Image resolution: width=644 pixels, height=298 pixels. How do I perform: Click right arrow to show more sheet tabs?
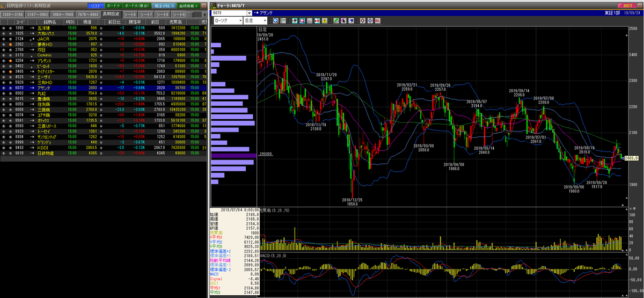pos(205,14)
